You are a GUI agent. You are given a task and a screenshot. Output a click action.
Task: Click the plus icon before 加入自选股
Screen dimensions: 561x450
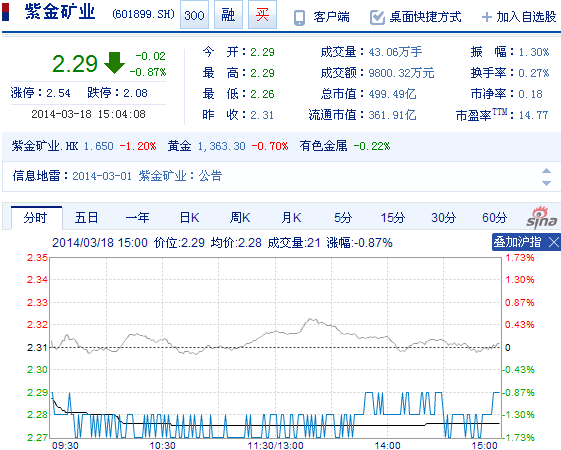487,17
